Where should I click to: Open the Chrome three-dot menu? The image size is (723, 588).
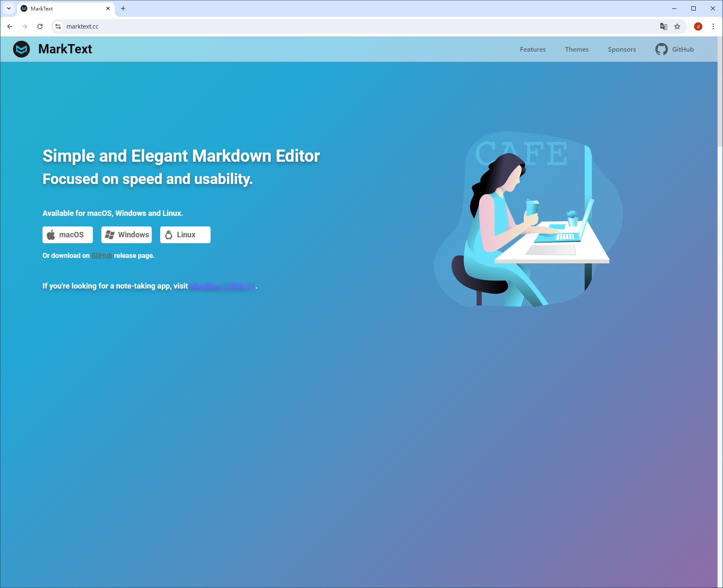(713, 26)
